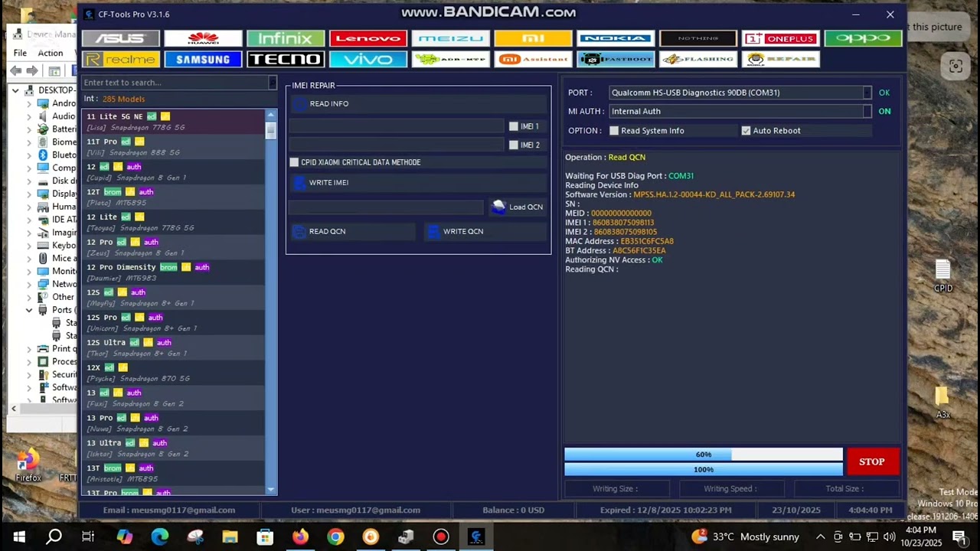This screenshot has width=980, height=551.
Task: Click the 100% progress bar
Action: (x=703, y=469)
